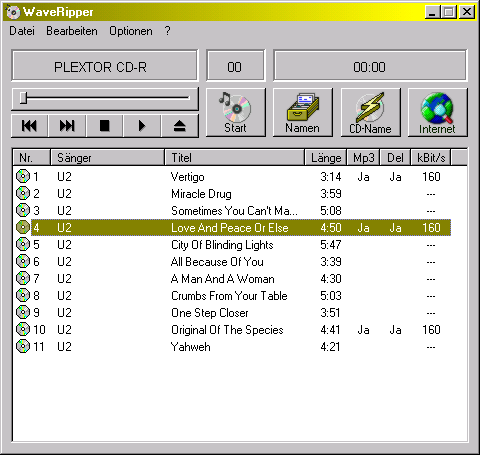Image resolution: width=480 pixels, height=455 pixels.
Task: Skip to previous track button
Action: tap(30, 126)
